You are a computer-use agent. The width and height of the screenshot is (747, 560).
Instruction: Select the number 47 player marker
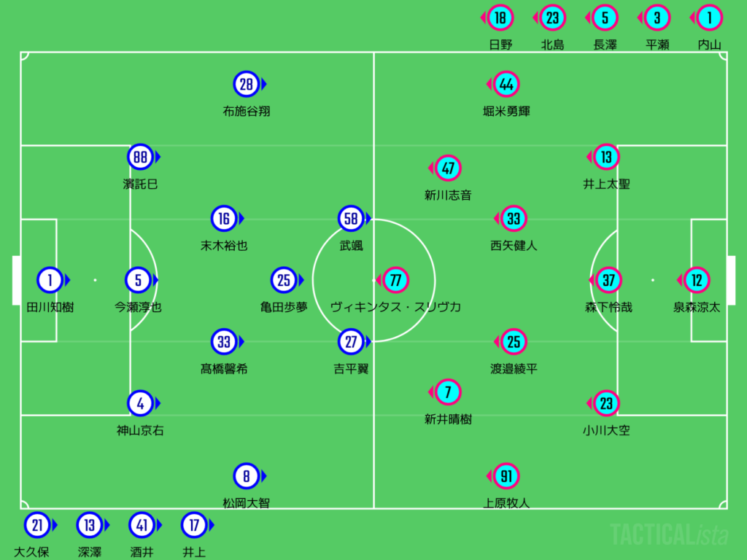pyautogui.click(x=448, y=169)
